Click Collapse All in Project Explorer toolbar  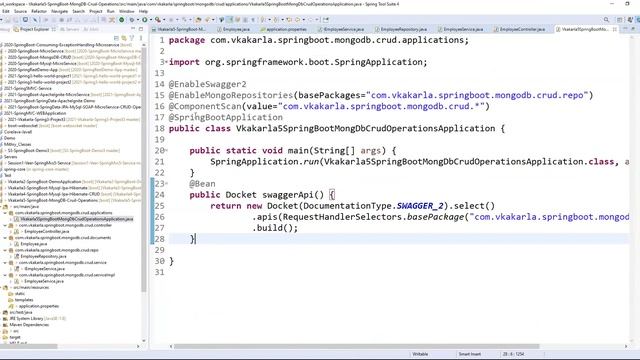tap(116, 38)
